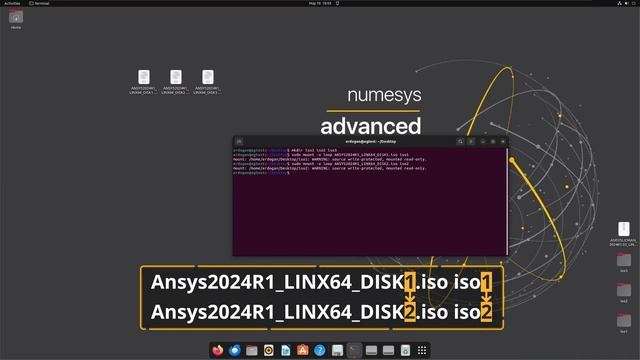
Task: Open Ubuntu Software store in the dock
Action: (303, 350)
